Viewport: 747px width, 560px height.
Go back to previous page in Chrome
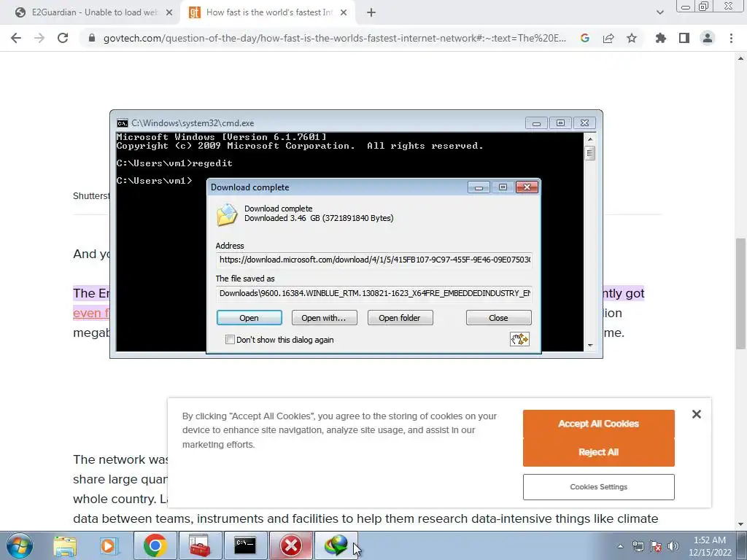[16, 38]
